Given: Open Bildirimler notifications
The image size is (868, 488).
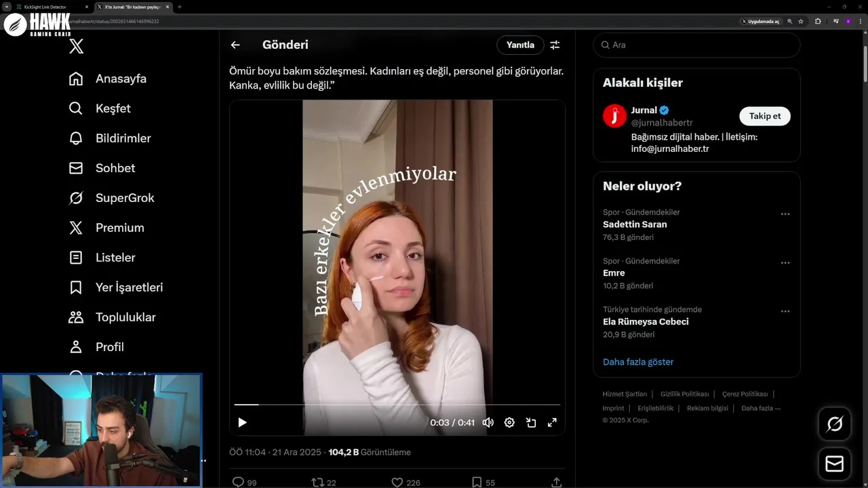Looking at the screenshot, I should pos(110,138).
